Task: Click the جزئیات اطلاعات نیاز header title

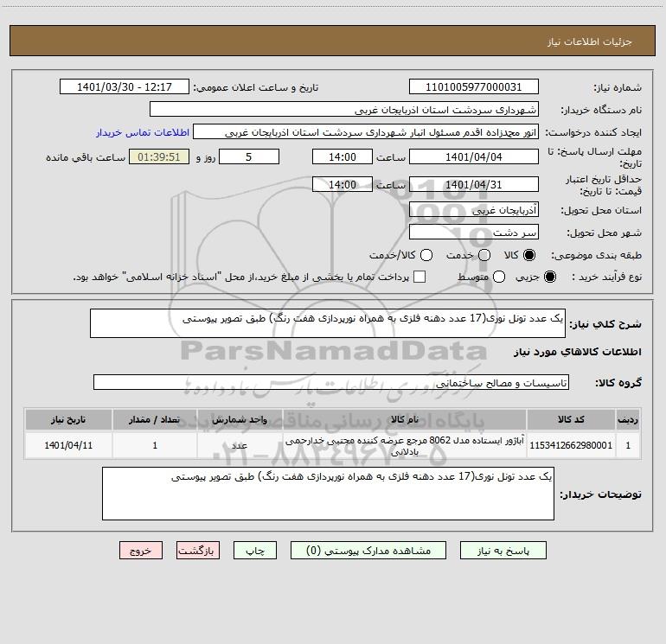Action: pyautogui.click(x=590, y=41)
